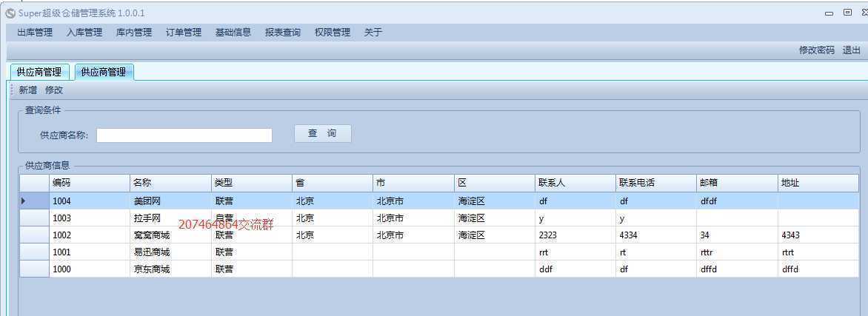The image size is (868, 316).
Task: Select row header for row 1003
Action: 34,218
